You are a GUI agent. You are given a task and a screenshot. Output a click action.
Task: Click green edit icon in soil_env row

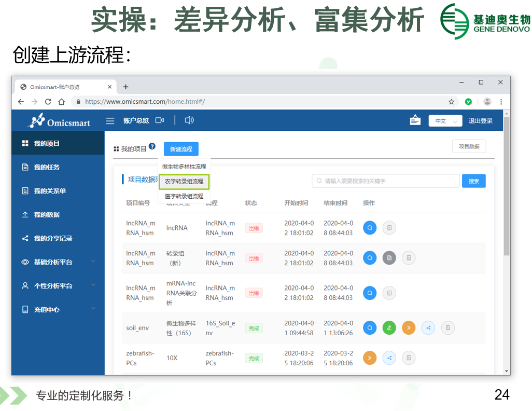point(389,328)
